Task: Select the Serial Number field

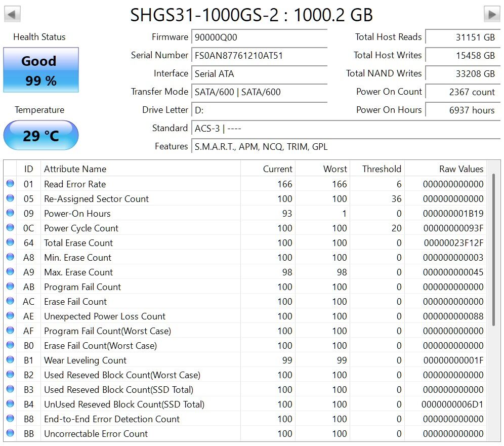Action: 259,56
